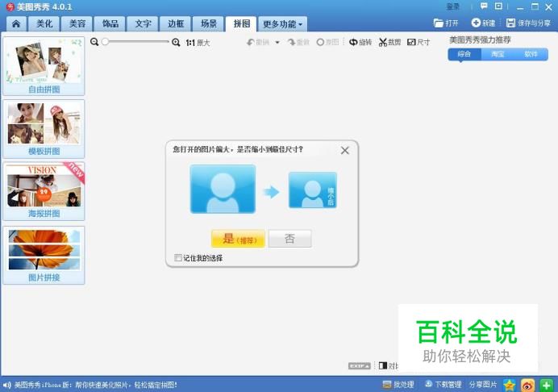Screen dimensions: 558x392
Task: Open the 图片拼接 option
Action: 44,255
